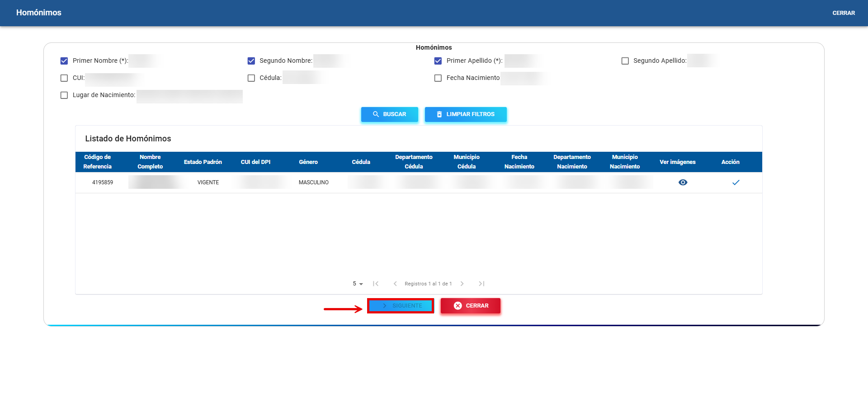Uncheck the Segundo Nombre checkbox
This screenshot has width=868, height=411.
tap(251, 61)
